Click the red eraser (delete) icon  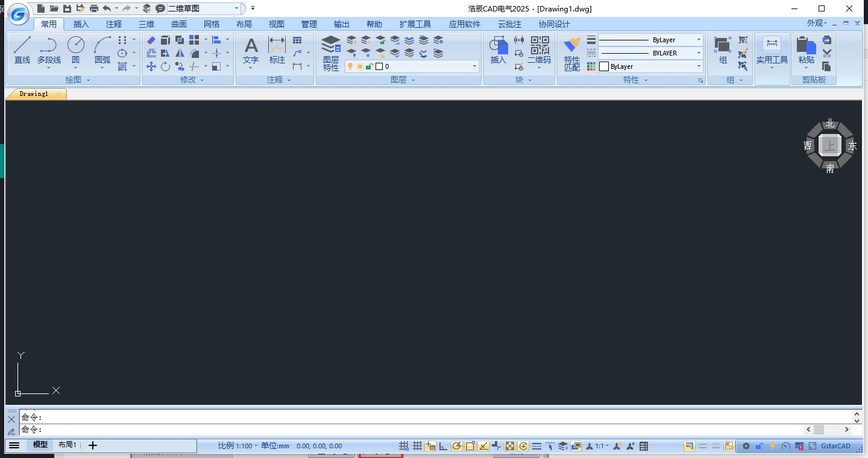[151, 40]
